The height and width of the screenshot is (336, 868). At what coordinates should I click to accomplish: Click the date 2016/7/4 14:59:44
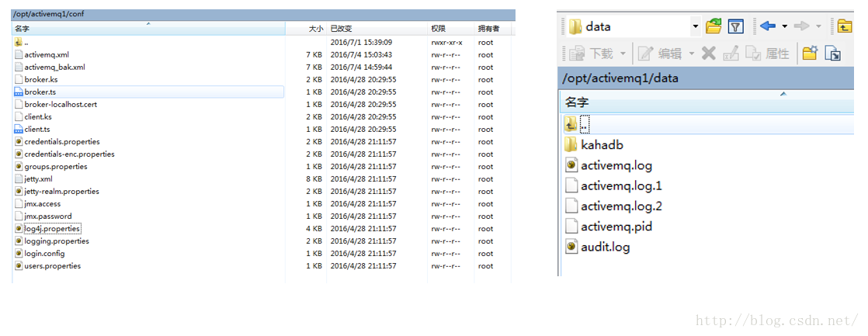pyautogui.click(x=361, y=67)
